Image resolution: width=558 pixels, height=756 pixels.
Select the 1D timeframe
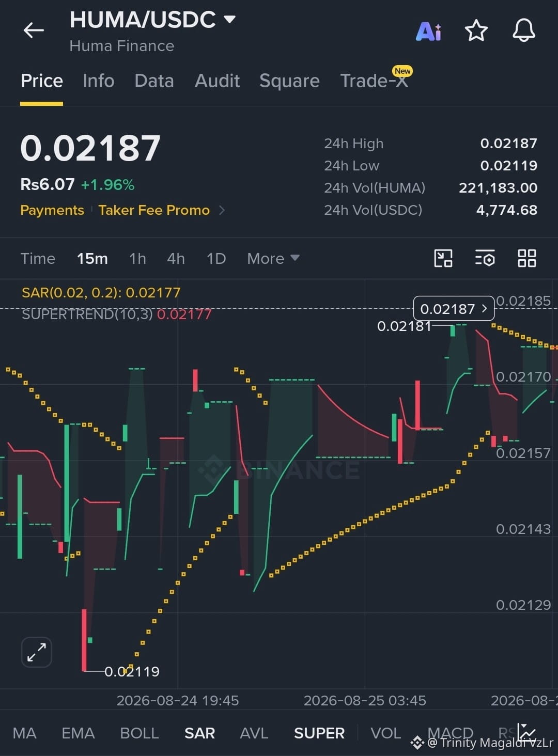[216, 258]
